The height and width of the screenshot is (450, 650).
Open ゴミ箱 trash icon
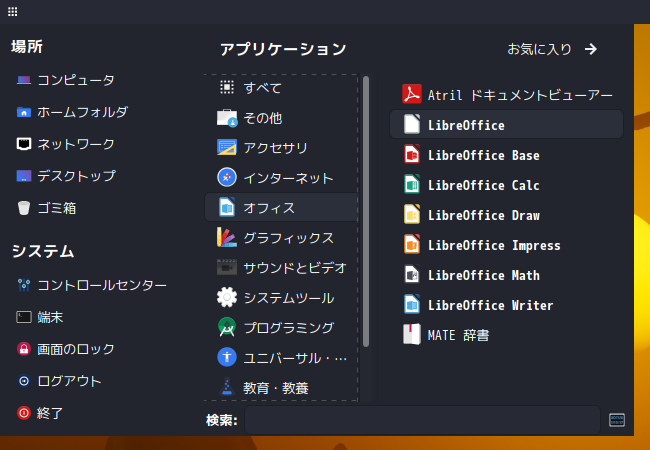coord(24,208)
